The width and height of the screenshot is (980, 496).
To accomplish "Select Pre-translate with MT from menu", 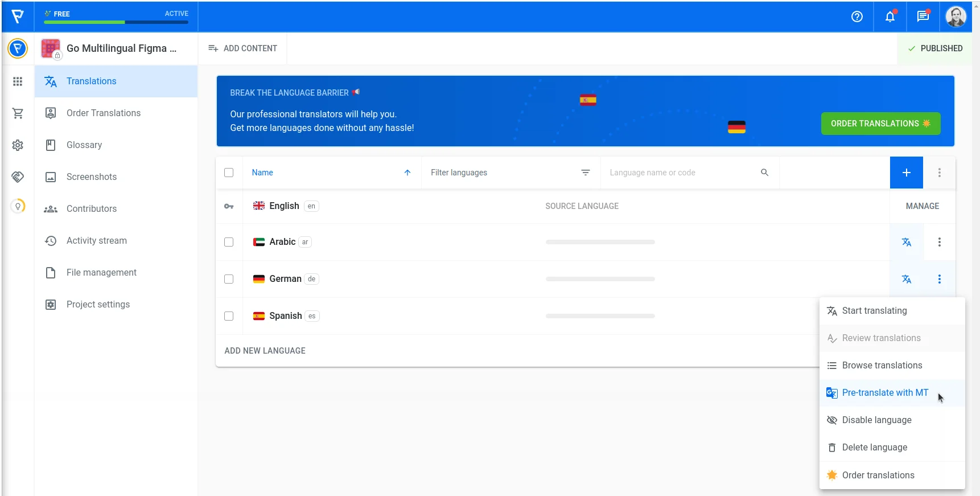I will point(884,393).
